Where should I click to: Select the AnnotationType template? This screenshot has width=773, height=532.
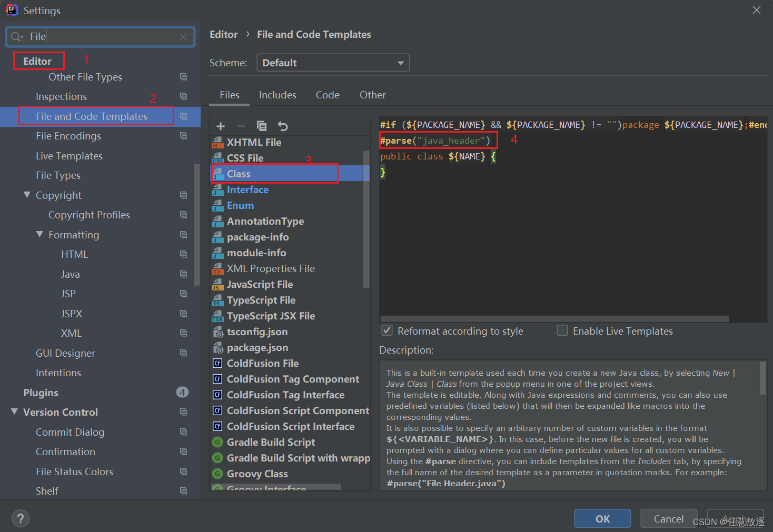click(x=265, y=221)
